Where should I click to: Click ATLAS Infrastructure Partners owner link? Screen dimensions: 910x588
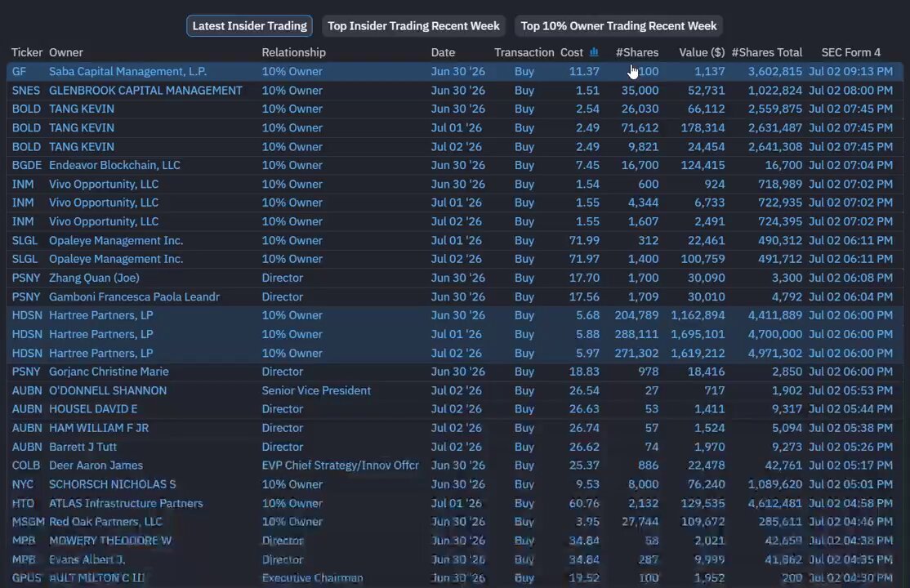126,503
